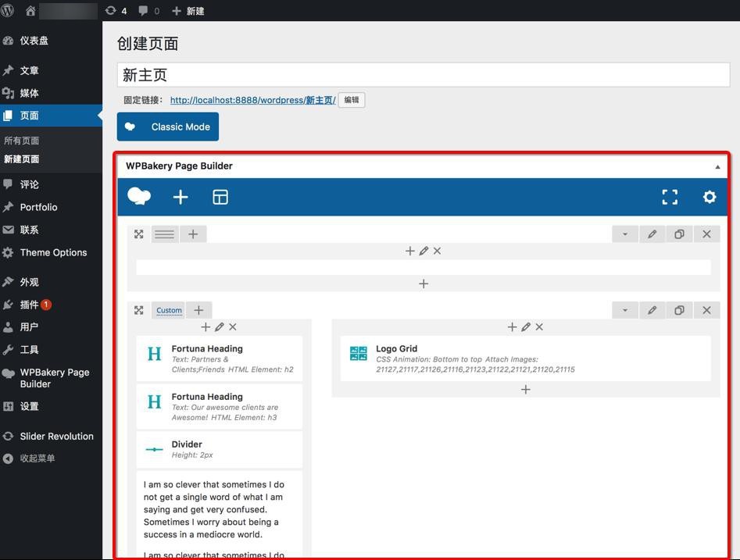Open the permalink localhost URL

coord(253,100)
